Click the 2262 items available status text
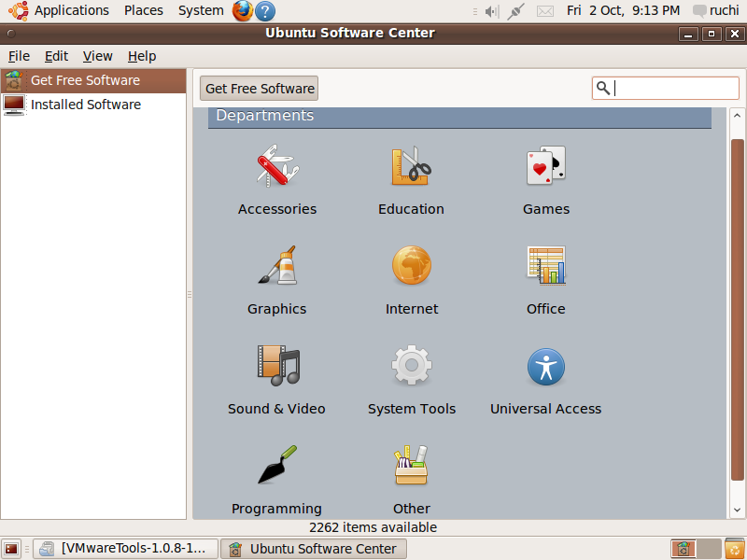This screenshot has width=747, height=560. 373,527
